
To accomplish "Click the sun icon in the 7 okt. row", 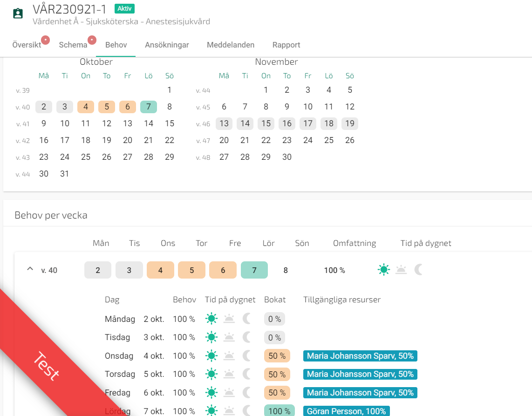I will click(211, 410).
